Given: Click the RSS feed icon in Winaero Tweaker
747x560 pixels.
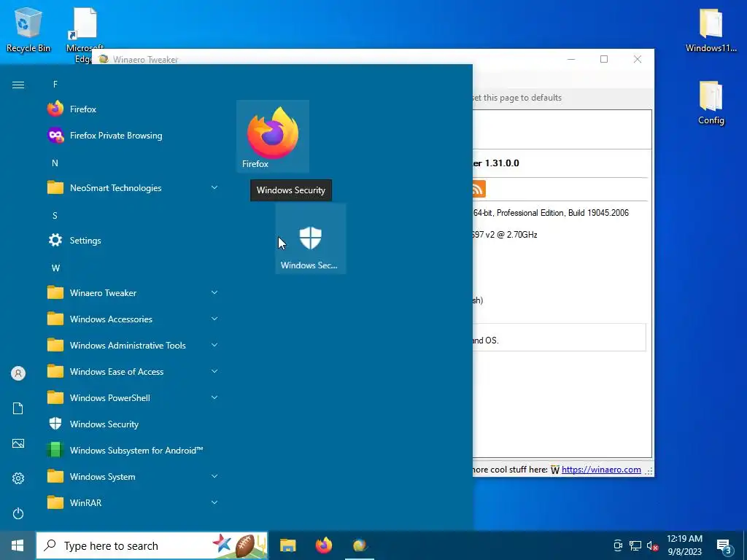Looking at the screenshot, I should tap(479, 189).
